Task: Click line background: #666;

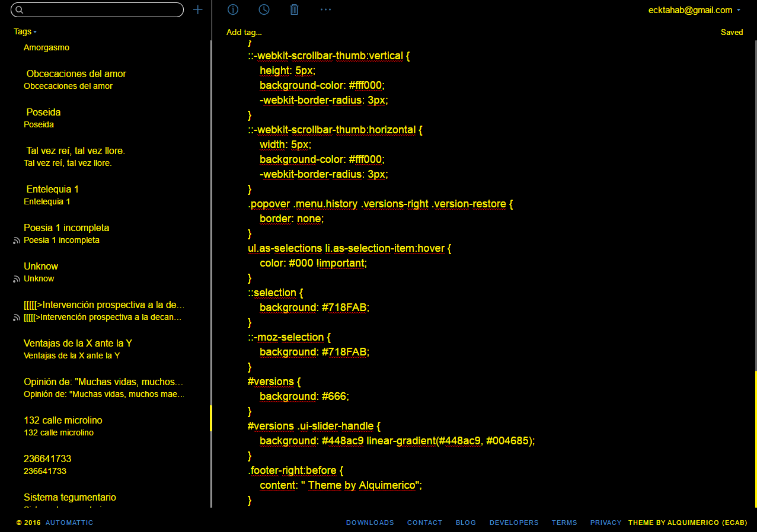Action: (304, 396)
